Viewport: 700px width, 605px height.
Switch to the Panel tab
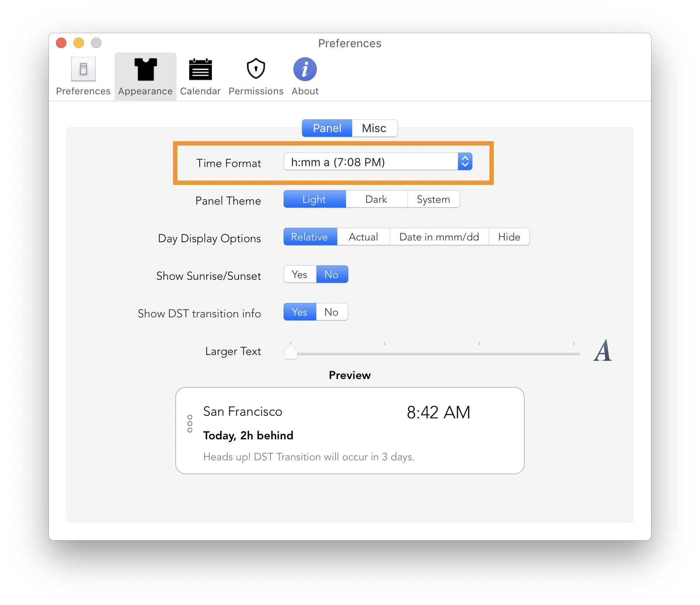tap(327, 128)
